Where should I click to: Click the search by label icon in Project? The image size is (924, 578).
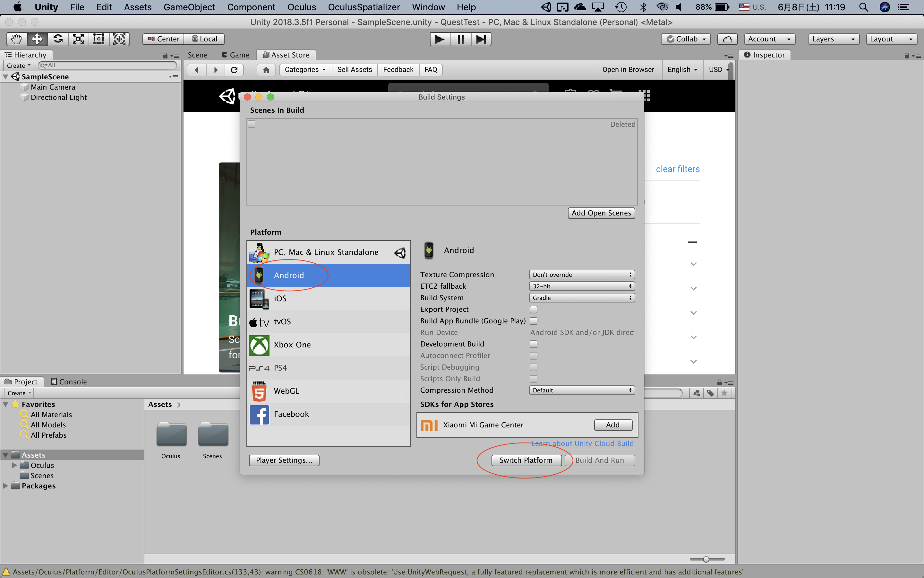pyautogui.click(x=710, y=393)
